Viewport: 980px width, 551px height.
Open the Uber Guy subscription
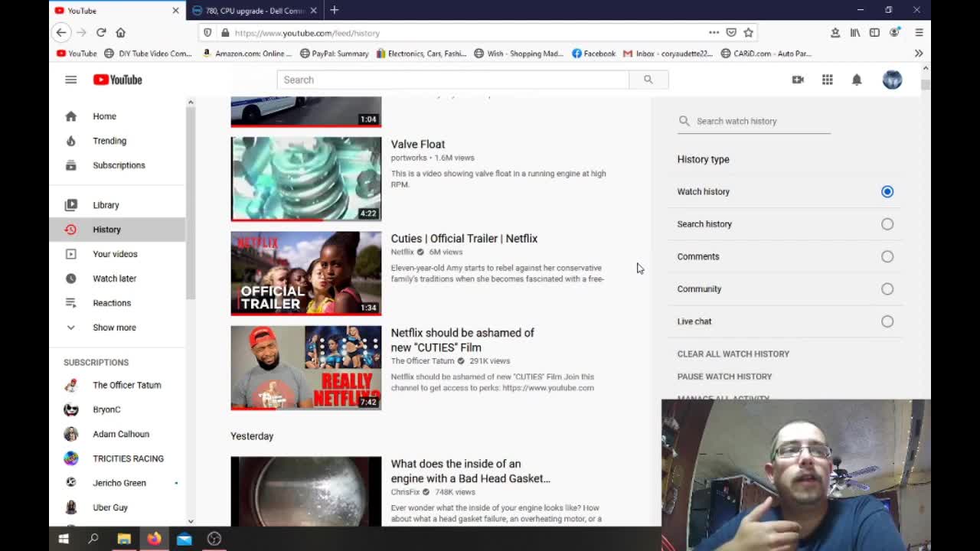click(x=117, y=507)
